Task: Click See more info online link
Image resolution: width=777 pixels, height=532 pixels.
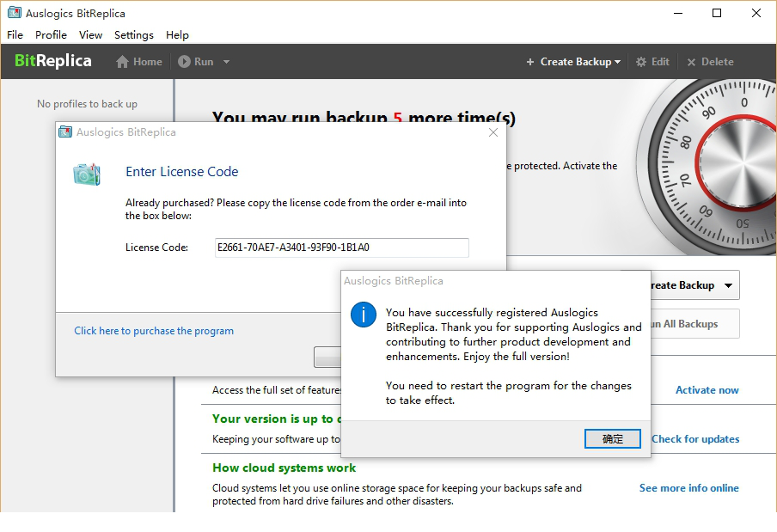Action: point(688,488)
